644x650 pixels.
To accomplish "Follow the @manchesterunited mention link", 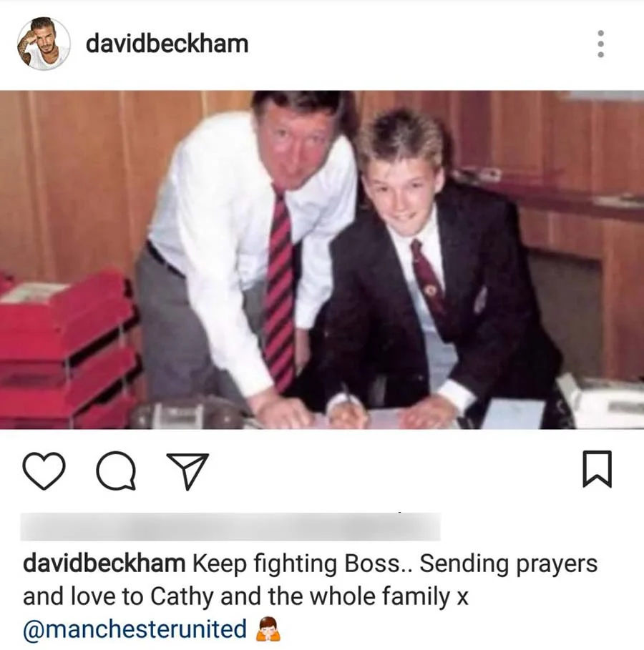I will tap(135, 629).
